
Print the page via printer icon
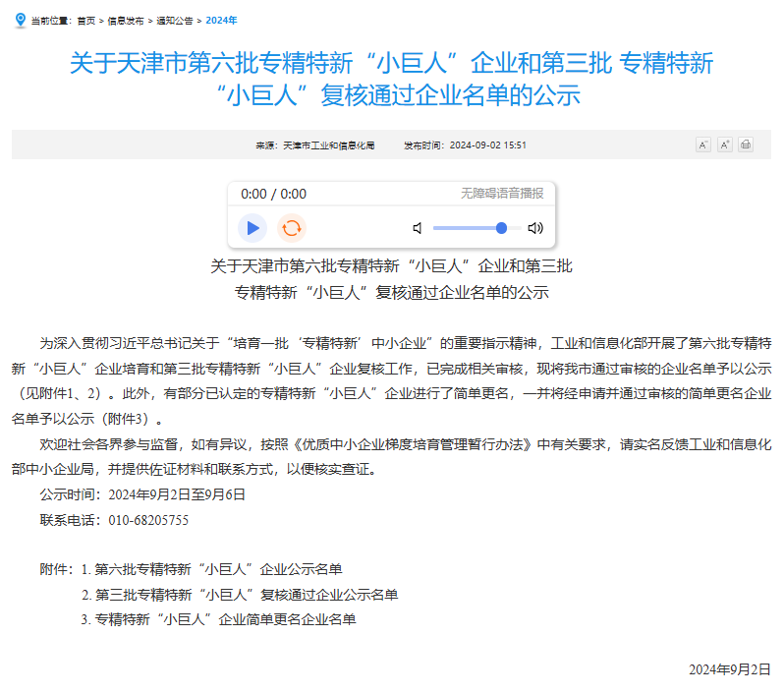coord(746,145)
